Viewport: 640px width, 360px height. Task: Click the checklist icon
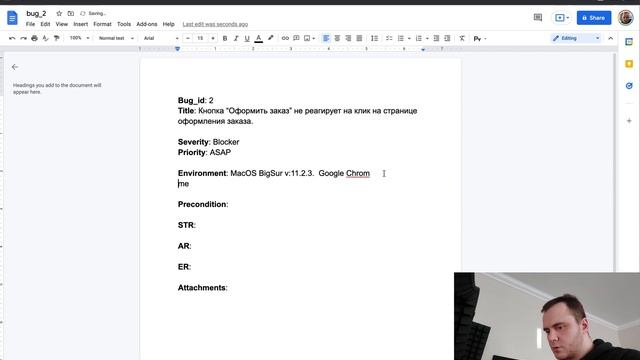click(x=389, y=38)
